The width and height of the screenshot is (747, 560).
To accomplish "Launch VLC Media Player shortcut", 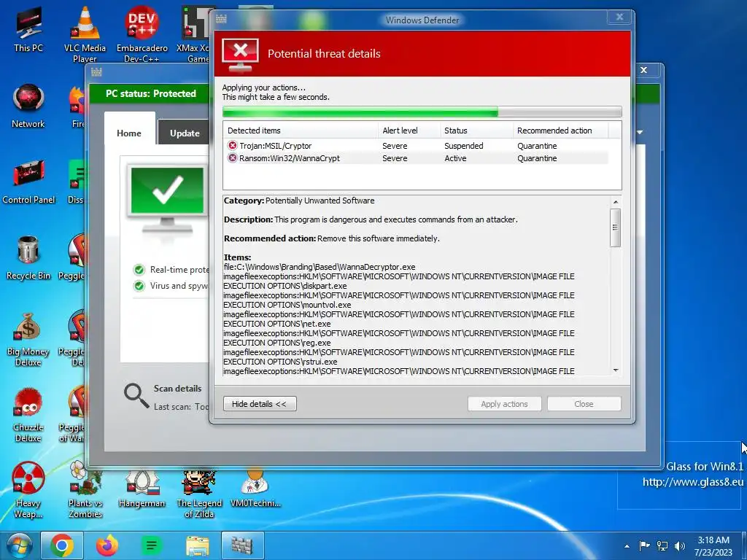I will 85,34.
